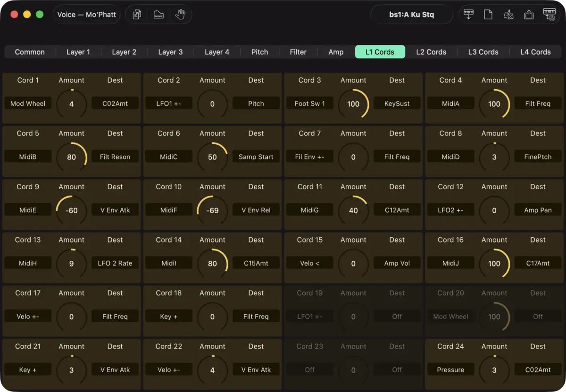The height and width of the screenshot is (392, 566).
Task: Open the Layer 2 tab
Action: [x=124, y=52]
